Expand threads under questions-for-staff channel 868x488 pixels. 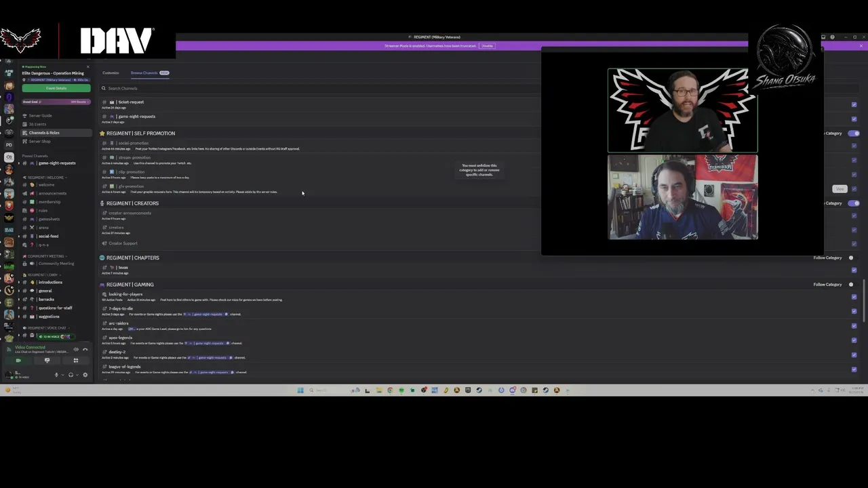[19, 308]
